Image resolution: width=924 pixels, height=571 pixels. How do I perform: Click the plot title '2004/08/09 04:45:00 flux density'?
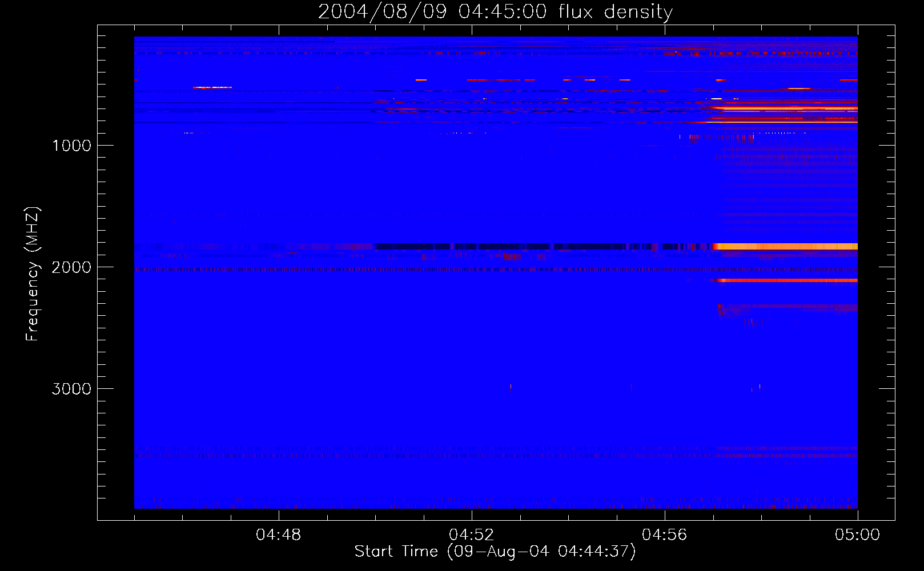(x=495, y=11)
